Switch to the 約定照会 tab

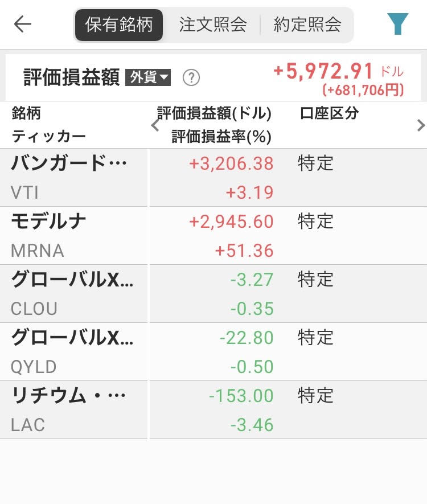(307, 24)
